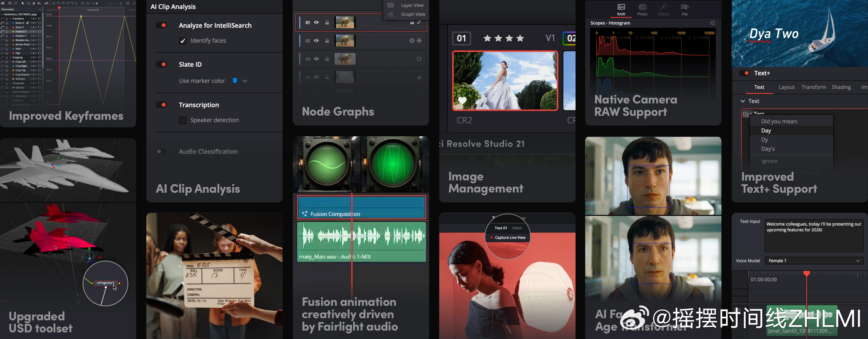Reset the Transform parameter group
The image size is (868, 339).
(x=39, y=19)
